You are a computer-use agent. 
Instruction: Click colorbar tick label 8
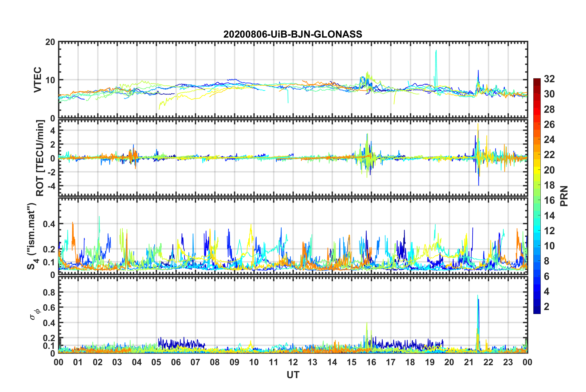tap(547, 261)
